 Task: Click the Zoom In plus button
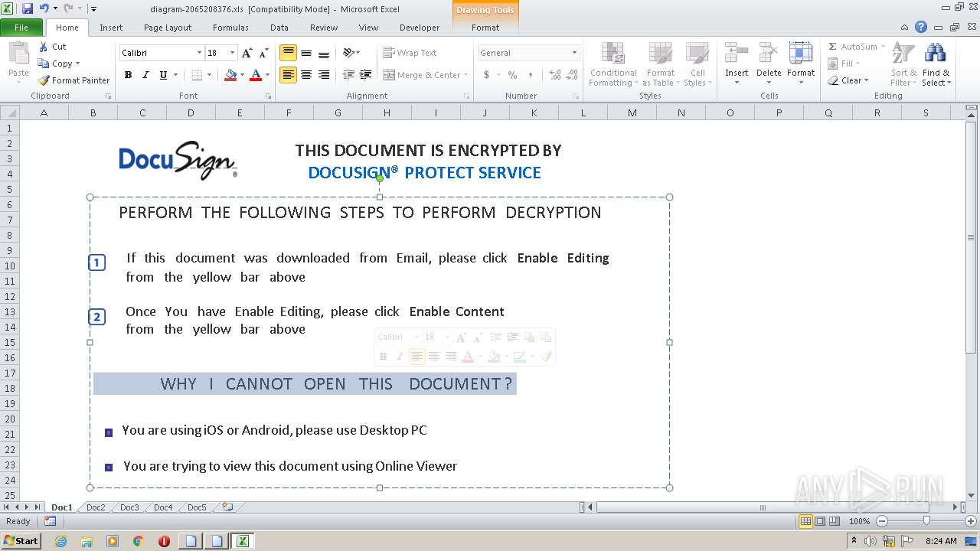(x=971, y=521)
